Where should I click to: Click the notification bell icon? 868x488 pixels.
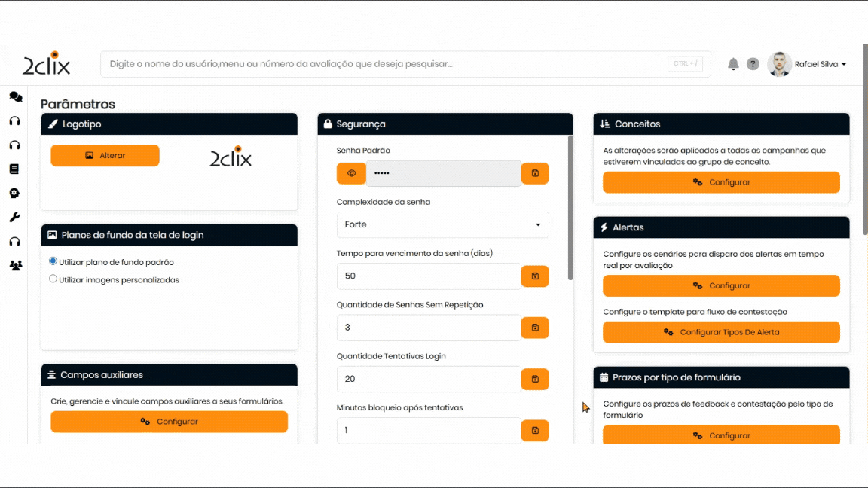(733, 64)
